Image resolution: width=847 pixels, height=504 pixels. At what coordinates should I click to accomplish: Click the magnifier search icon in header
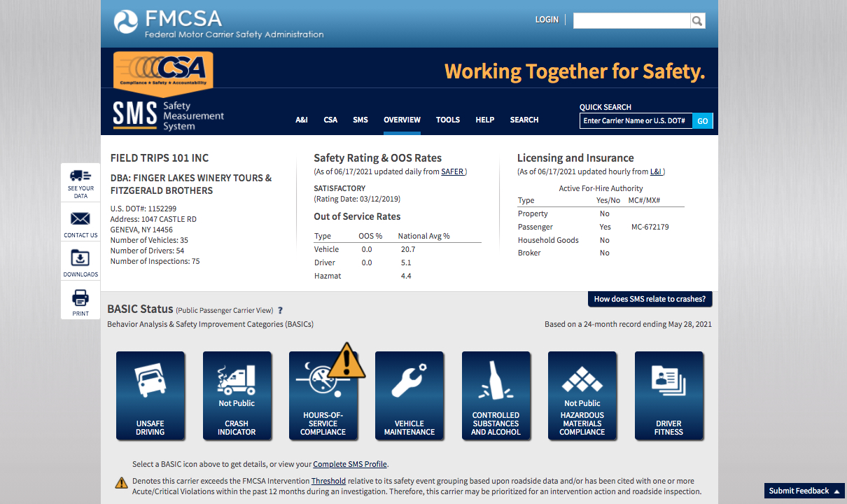click(x=697, y=21)
